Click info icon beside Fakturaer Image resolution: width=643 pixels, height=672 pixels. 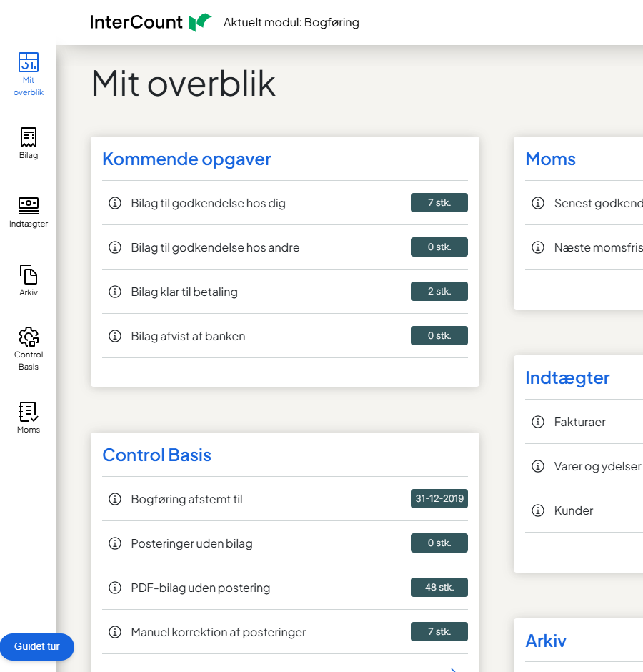(x=538, y=422)
